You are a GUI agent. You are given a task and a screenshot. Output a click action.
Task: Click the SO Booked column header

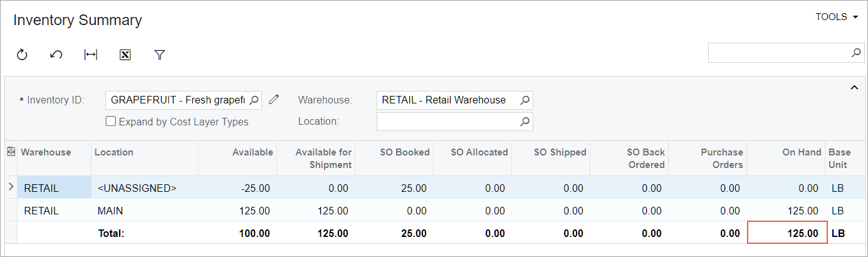[404, 152]
